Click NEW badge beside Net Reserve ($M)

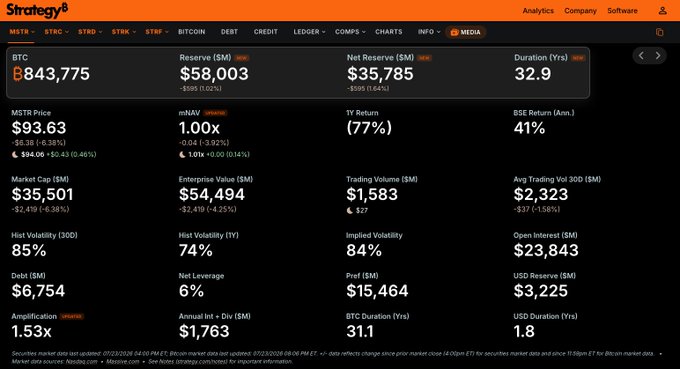425,58
